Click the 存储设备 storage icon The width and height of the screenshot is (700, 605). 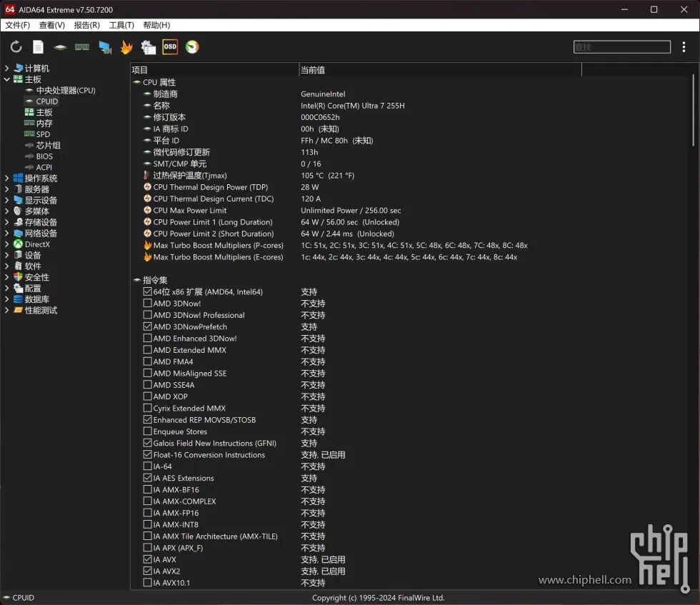pyautogui.click(x=18, y=222)
